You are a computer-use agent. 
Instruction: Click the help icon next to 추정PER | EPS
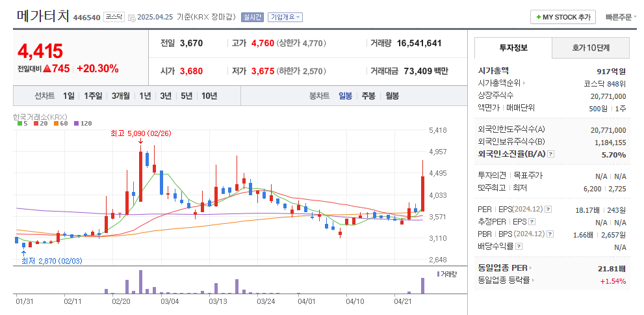[x=532, y=222]
